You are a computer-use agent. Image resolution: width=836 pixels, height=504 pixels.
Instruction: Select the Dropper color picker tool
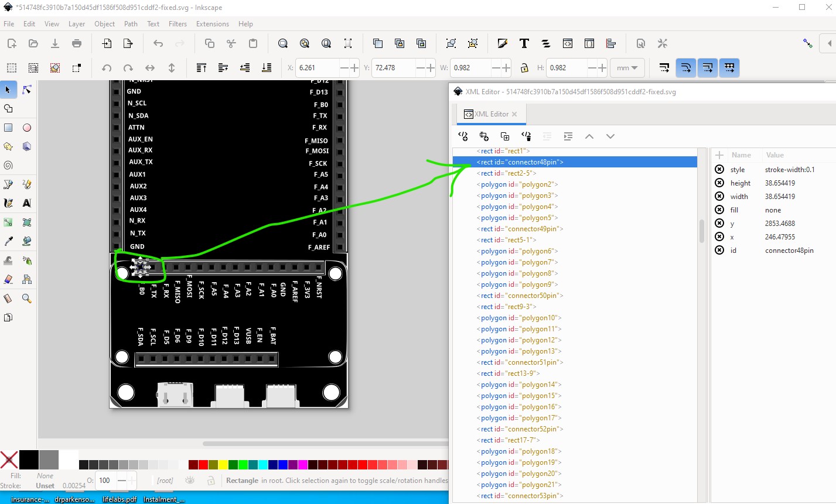pos(8,241)
